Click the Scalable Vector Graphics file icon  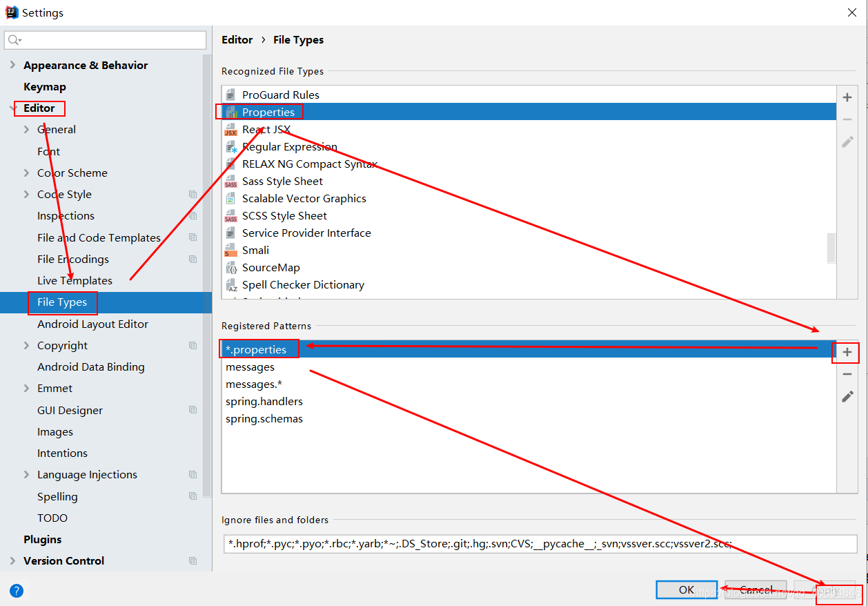231,199
